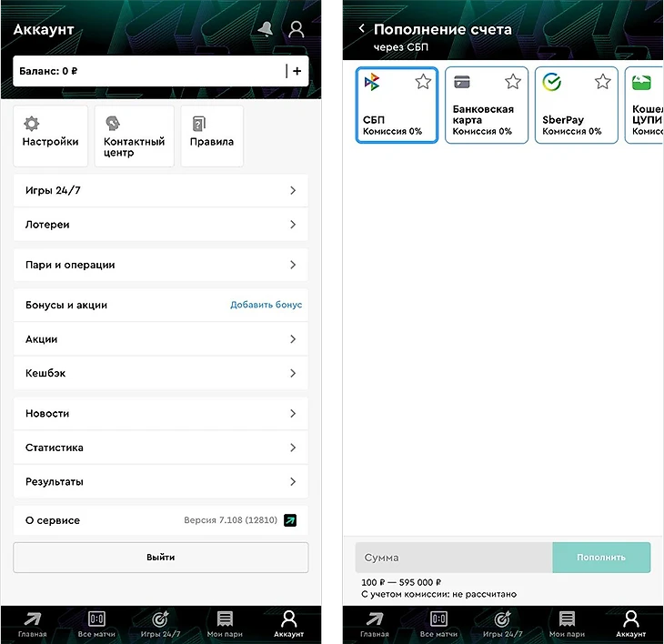The height and width of the screenshot is (644, 664).
Task: Open Все матчи in right screen navigation
Action: coord(438,625)
